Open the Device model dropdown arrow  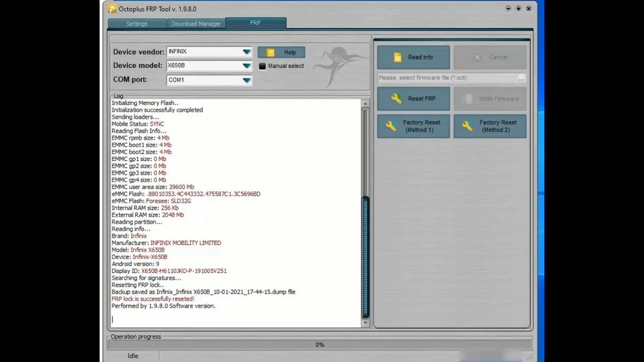coord(247,65)
